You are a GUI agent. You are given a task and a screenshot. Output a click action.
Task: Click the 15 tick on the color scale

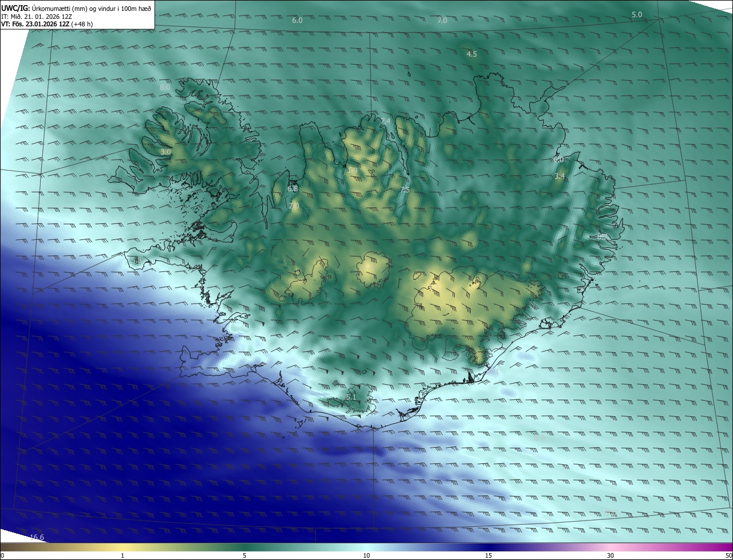[488, 555]
